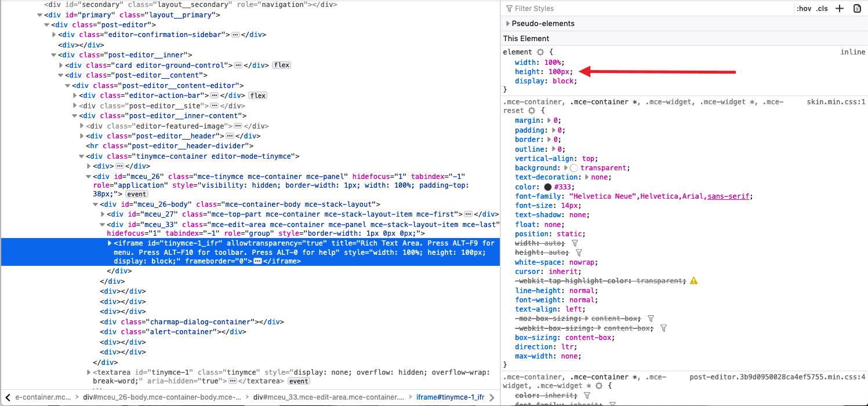
Task: Click filter funnel next to -moz-box-sizing
Action: point(651,319)
